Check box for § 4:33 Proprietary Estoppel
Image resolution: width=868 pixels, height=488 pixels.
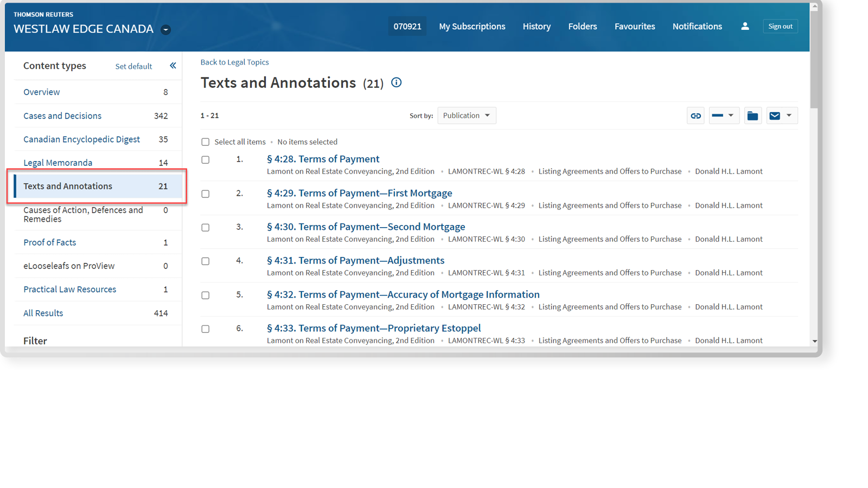[205, 329]
